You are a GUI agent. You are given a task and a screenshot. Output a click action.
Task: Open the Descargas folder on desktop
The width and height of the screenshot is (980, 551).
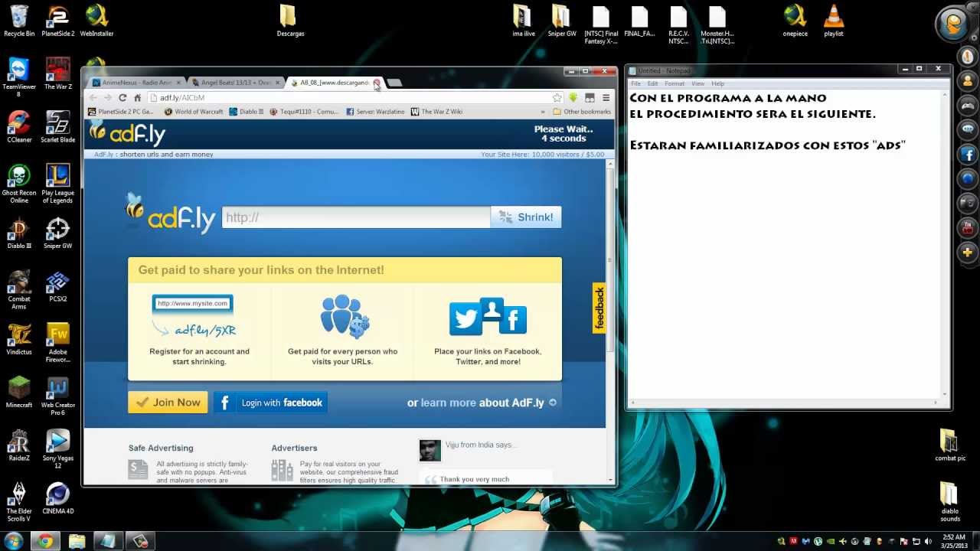[x=290, y=21]
